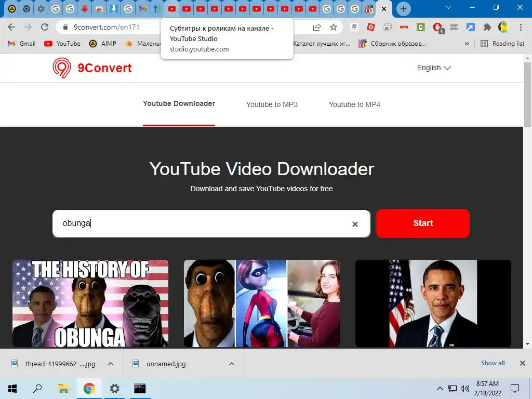Open the Windows Start menu
This screenshot has width=532, height=399.
(12, 389)
